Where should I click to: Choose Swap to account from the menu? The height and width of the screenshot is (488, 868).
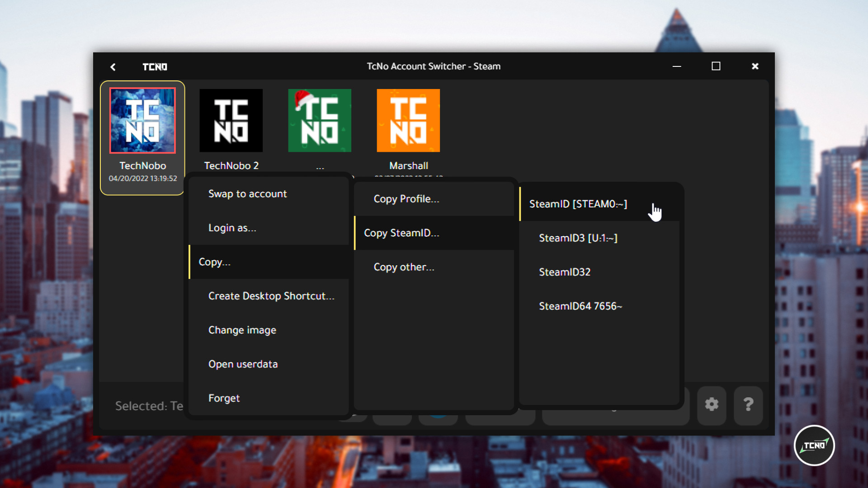247,193
